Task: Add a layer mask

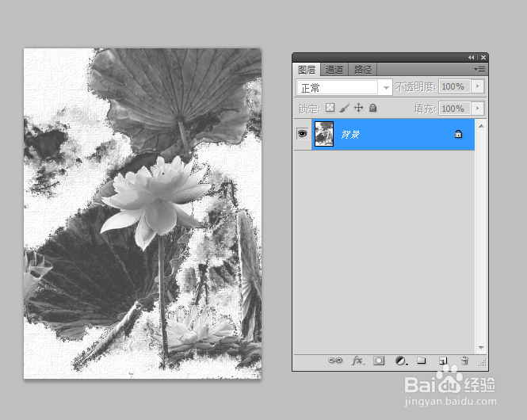Action: (x=379, y=361)
